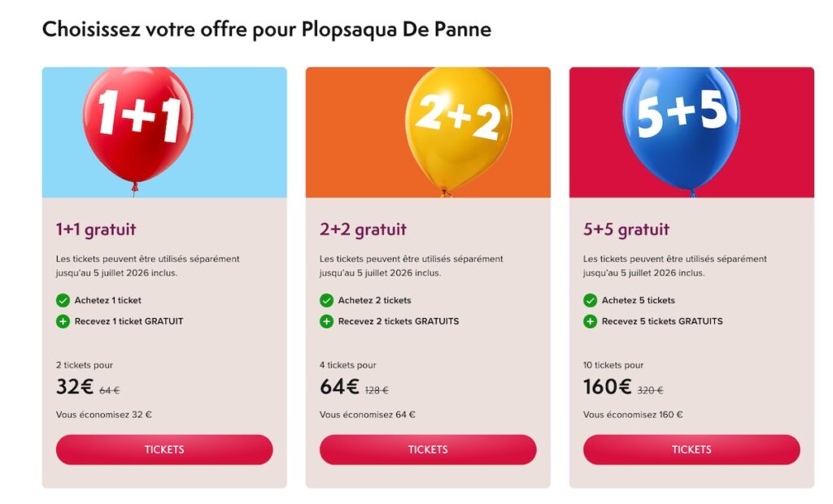Click the 'Vous économisez 160 €' savings text

click(634, 414)
